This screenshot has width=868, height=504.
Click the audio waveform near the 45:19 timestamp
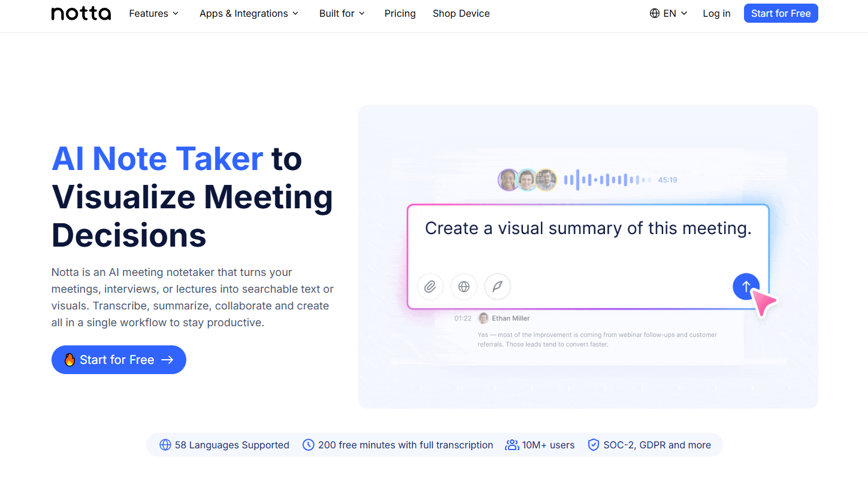pos(607,180)
